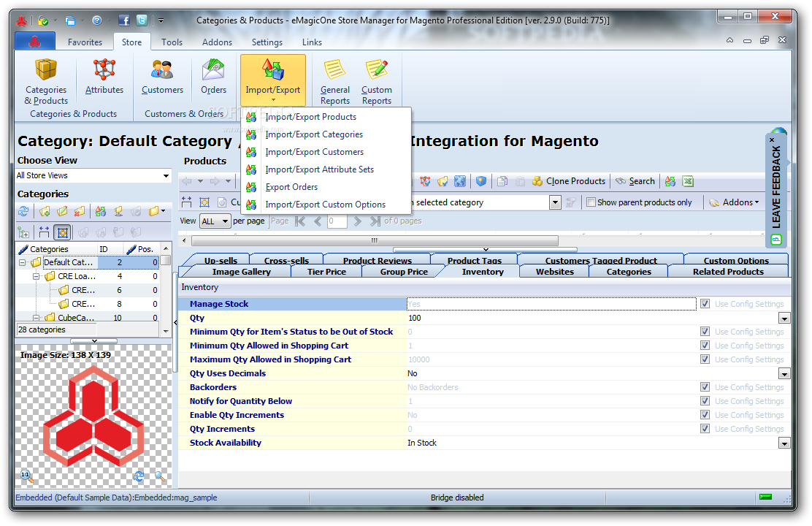Toggle Use Config Settings for Maximum Qty in Cart
The height and width of the screenshot is (526, 812).
(705, 359)
